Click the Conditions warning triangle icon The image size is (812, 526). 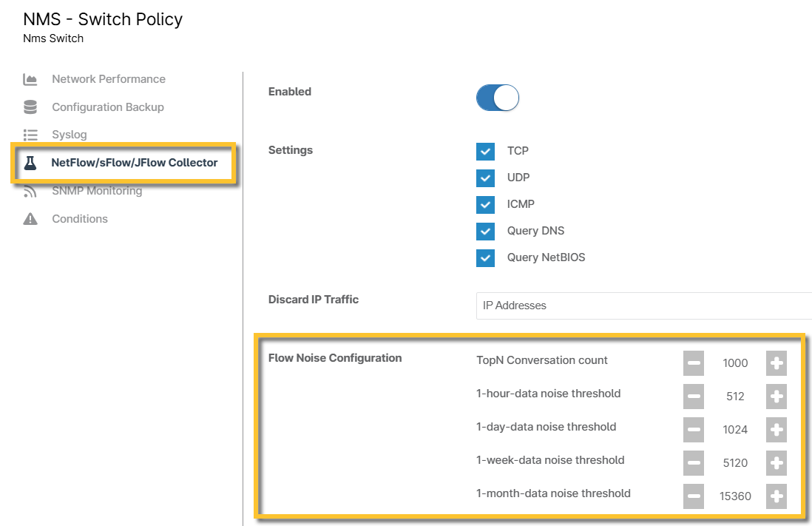pos(30,219)
